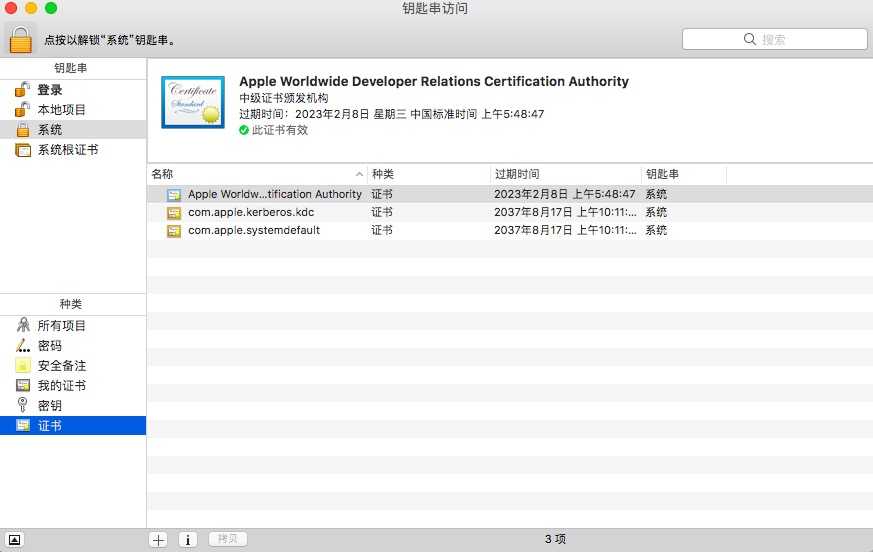The height and width of the screenshot is (552, 873).
Task: Click expiry 2023年2月8日 上午5:48:47 cell
Action: click(x=565, y=194)
